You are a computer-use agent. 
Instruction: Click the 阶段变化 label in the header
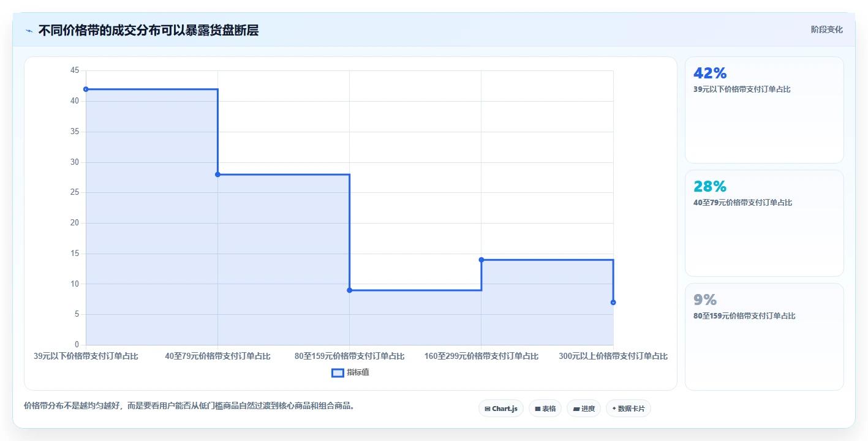coord(826,29)
